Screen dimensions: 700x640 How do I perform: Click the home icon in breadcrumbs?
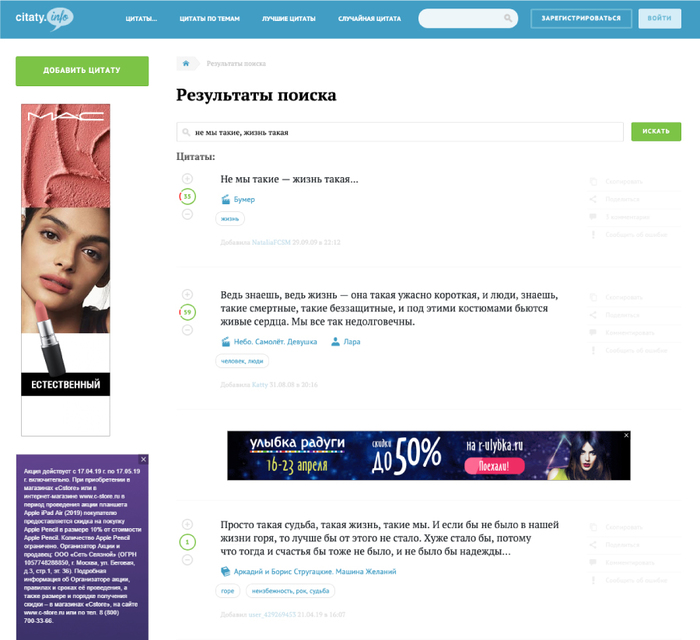(186, 63)
